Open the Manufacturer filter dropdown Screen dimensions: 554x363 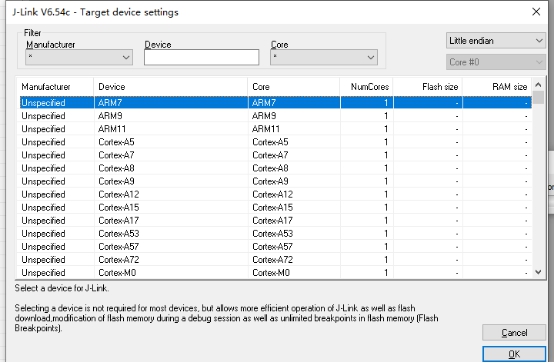(79, 57)
